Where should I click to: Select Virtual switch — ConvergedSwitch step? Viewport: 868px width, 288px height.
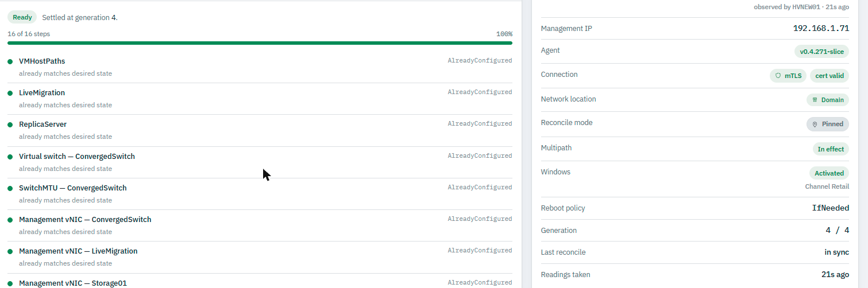(x=77, y=157)
